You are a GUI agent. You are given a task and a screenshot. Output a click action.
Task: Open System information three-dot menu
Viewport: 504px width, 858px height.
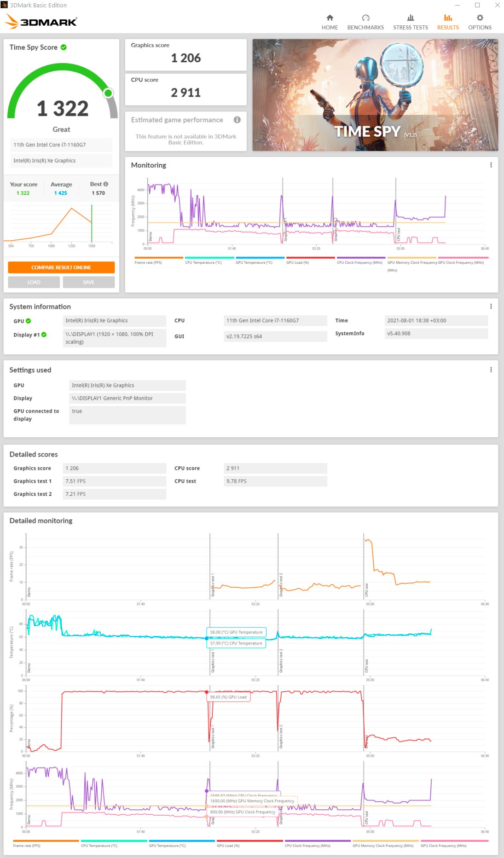click(491, 307)
